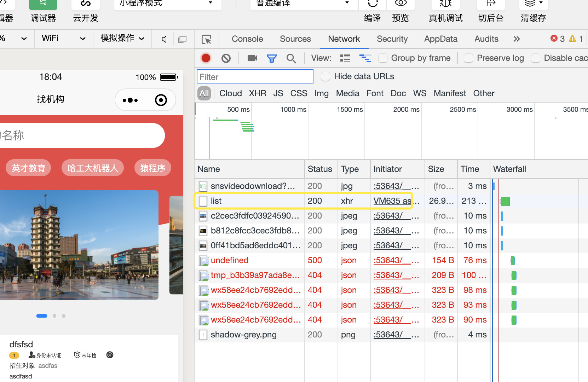This screenshot has height=382, width=588.
Task: Show more DevTools tabs with double chevron
Action: [517, 39]
